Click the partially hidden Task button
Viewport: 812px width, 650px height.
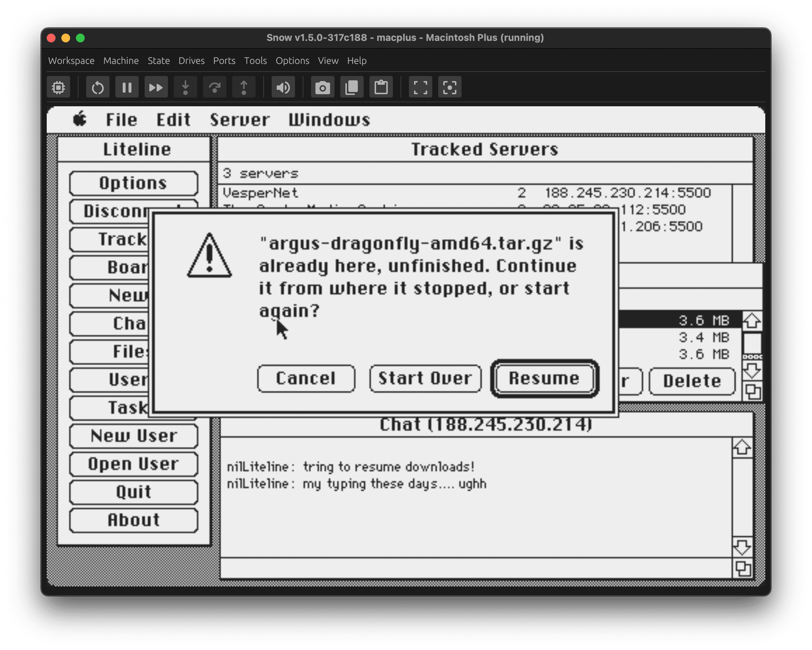[109, 408]
